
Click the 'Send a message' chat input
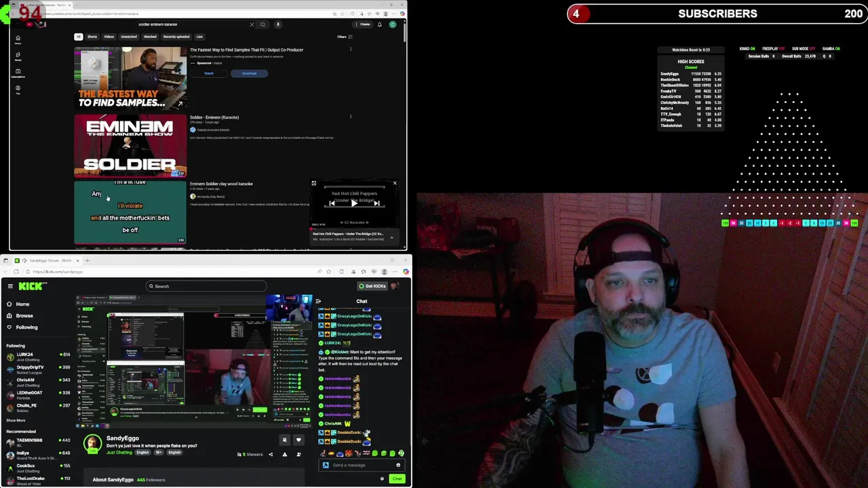(360, 465)
